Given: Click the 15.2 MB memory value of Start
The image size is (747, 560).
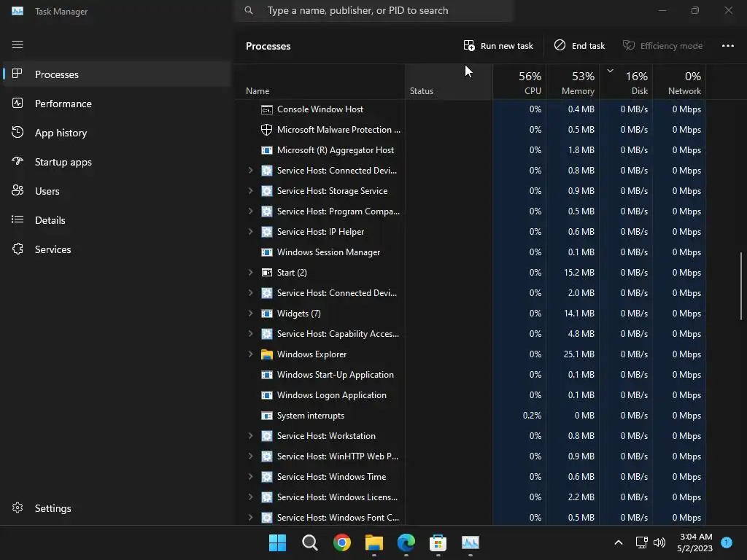Looking at the screenshot, I should point(578,273).
